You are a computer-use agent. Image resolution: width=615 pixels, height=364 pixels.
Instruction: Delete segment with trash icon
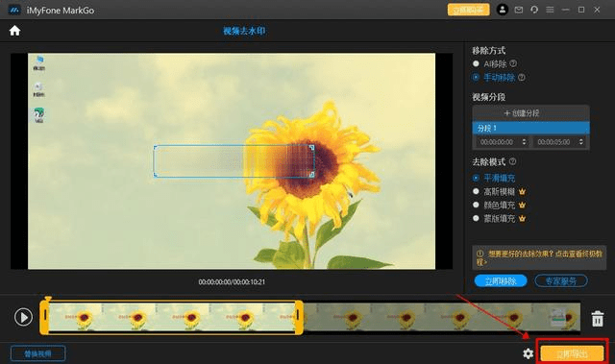click(598, 319)
